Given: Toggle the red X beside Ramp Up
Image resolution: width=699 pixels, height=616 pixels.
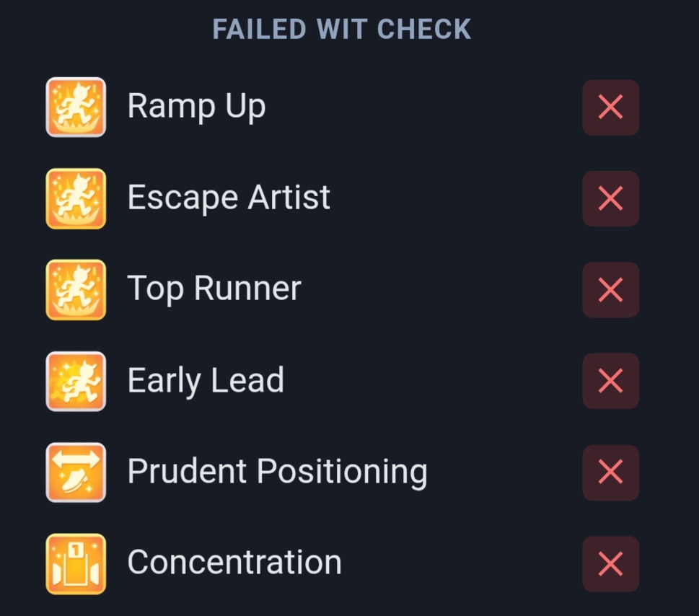Looking at the screenshot, I should point(611,107).
